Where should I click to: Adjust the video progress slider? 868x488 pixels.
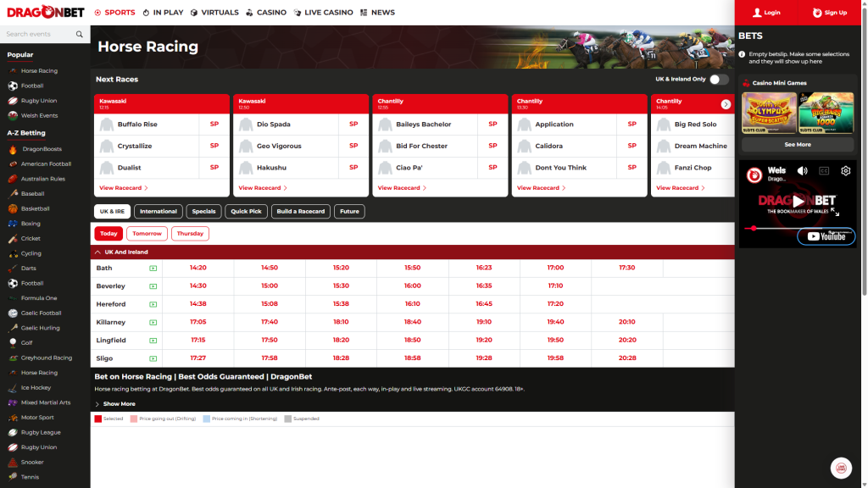[x=754, y=228]
